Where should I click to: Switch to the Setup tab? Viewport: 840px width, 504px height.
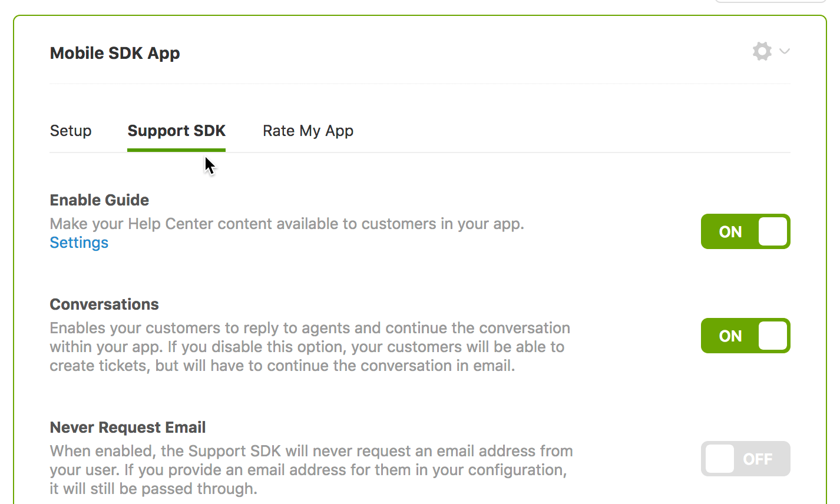[70, 131]
